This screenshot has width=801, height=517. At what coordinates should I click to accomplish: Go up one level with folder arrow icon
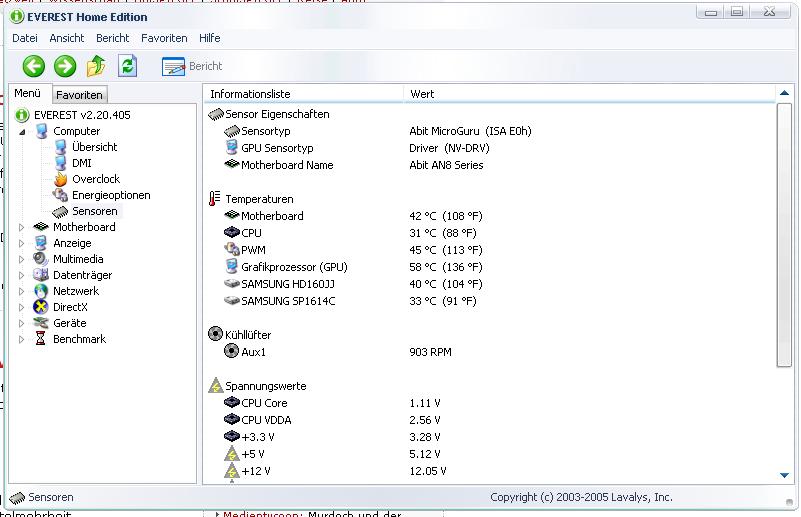(96, 66)
